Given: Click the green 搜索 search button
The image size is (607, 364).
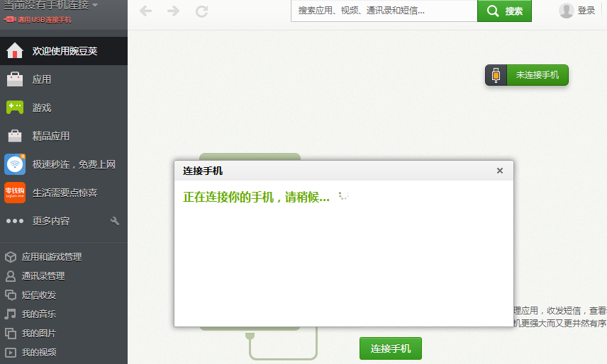Looking at the screenshot, I should 504,11.
